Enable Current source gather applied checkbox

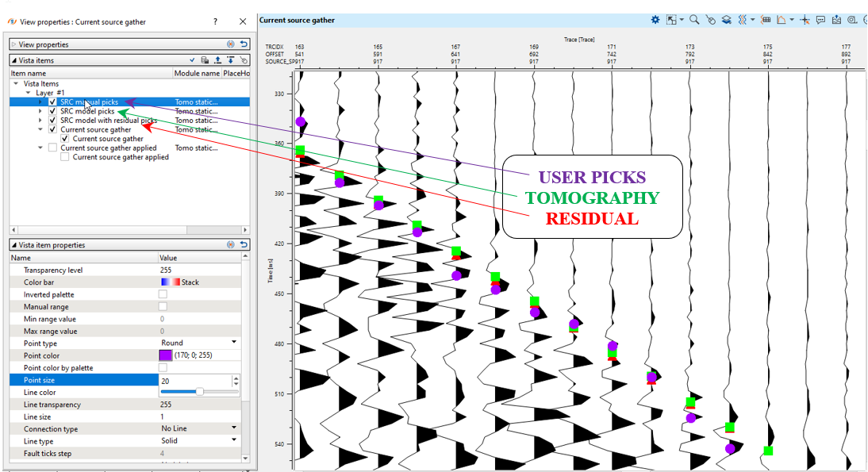coord(52,148)
